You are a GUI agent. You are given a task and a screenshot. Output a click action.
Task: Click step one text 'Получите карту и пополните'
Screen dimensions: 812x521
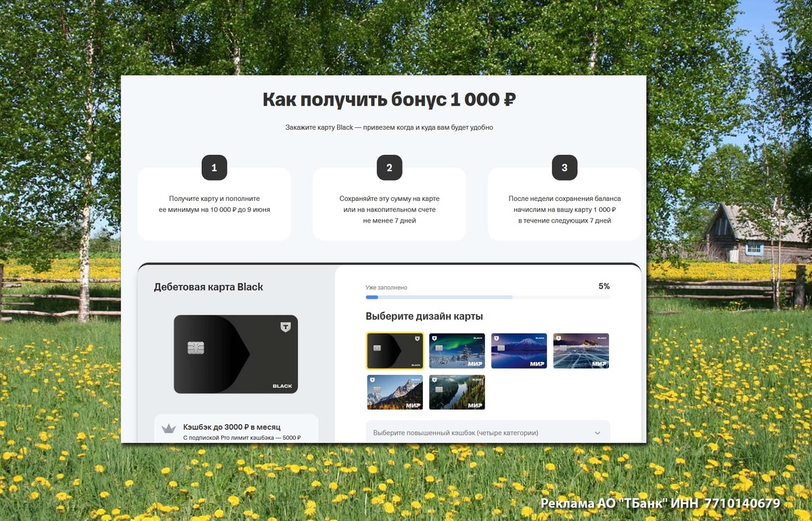pyautogui.click(x=215, y=199)
